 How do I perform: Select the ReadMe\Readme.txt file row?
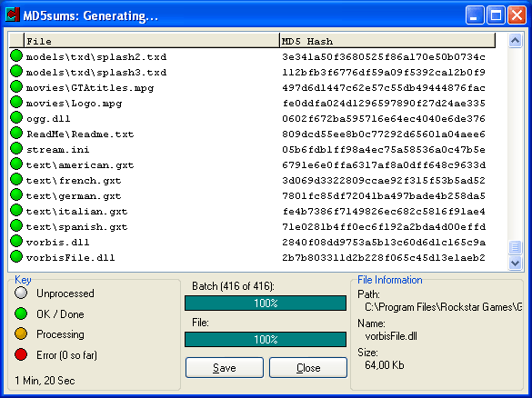tap(252, 134)
